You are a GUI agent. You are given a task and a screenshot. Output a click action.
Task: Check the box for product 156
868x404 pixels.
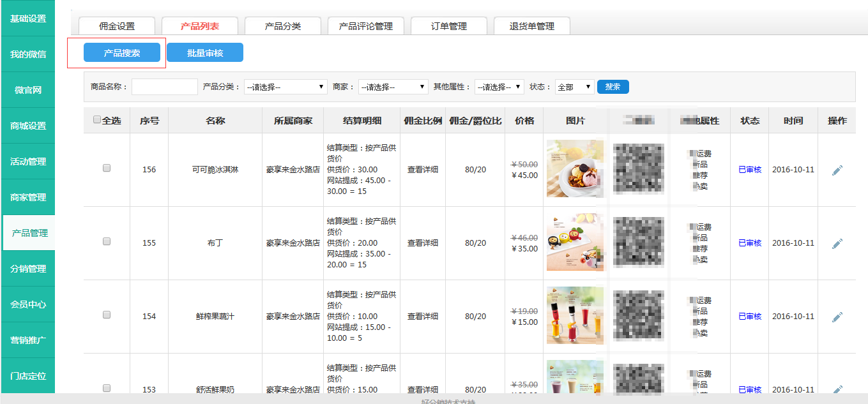(107, 168)
